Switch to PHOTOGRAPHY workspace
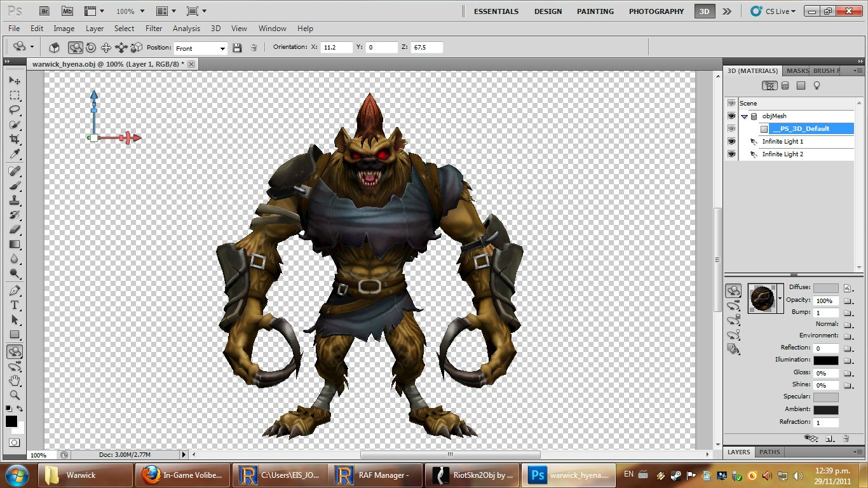This screenshot has width=868, height=488. pos(656,11)
